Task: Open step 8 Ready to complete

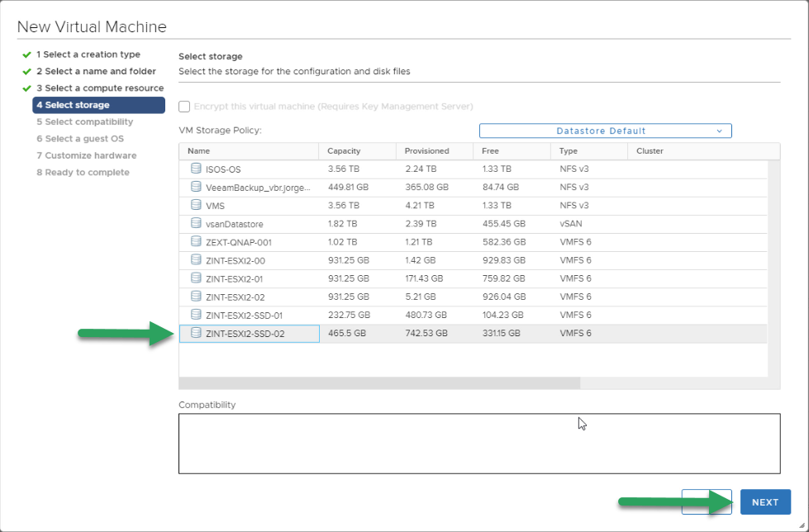Action: click(x=83, y=173)
